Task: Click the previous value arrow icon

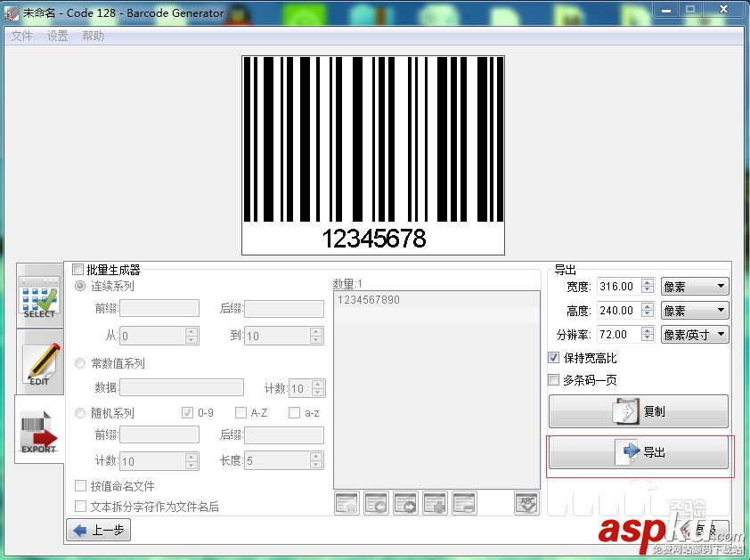Action: (x=375, y=503)
